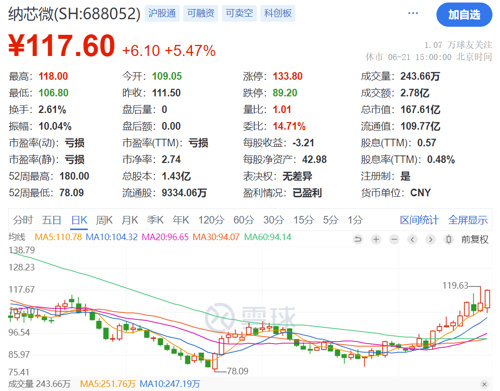This screenshot has width=500, height=391.
Task: Click the 全屏显示 fullscreen link
Action: 468,220
